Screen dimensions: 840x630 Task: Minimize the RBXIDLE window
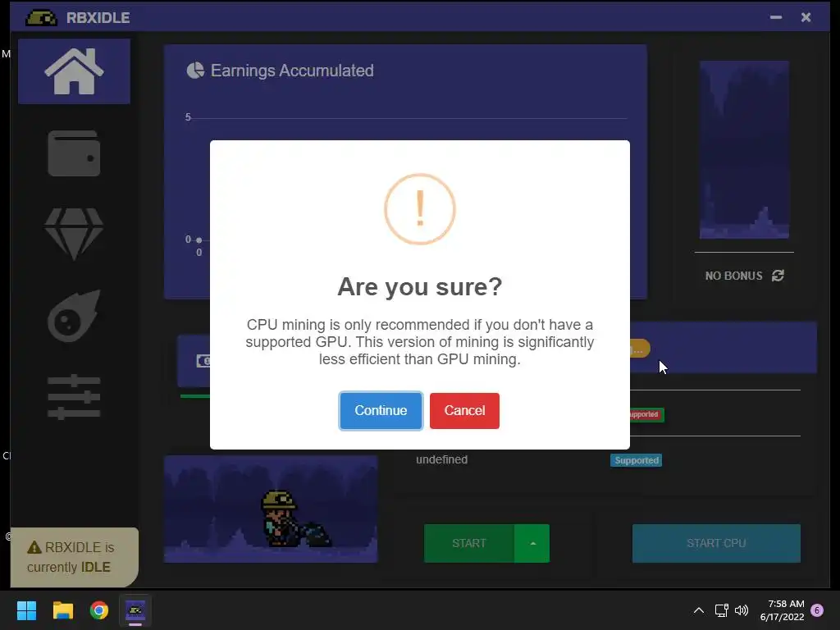coord(776,18)
